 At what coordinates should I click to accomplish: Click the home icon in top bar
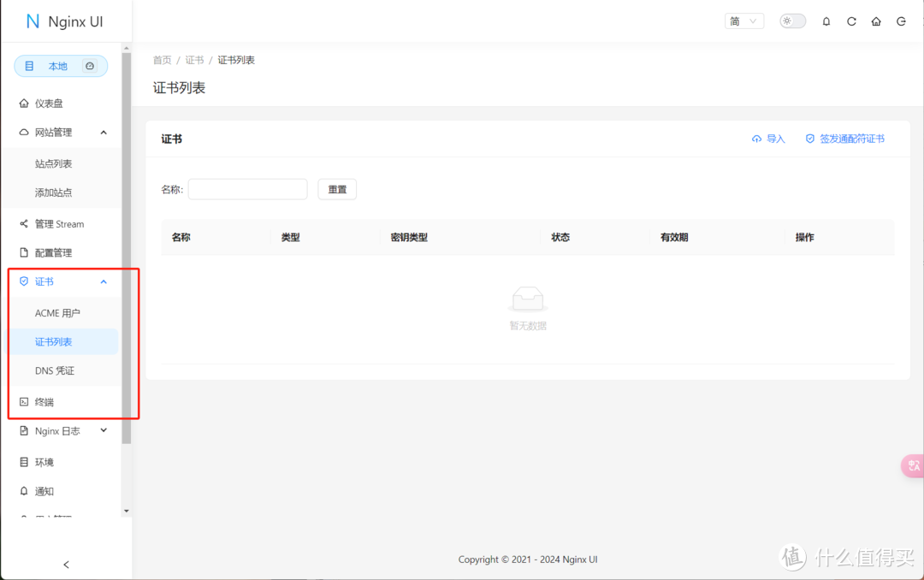click(x=876, y=21)
